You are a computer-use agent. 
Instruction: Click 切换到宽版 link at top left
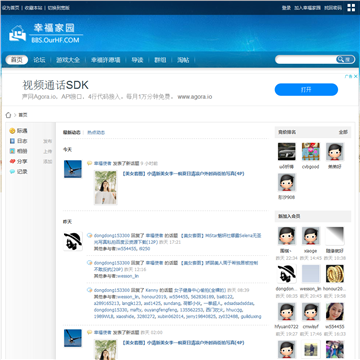point(58,8)
